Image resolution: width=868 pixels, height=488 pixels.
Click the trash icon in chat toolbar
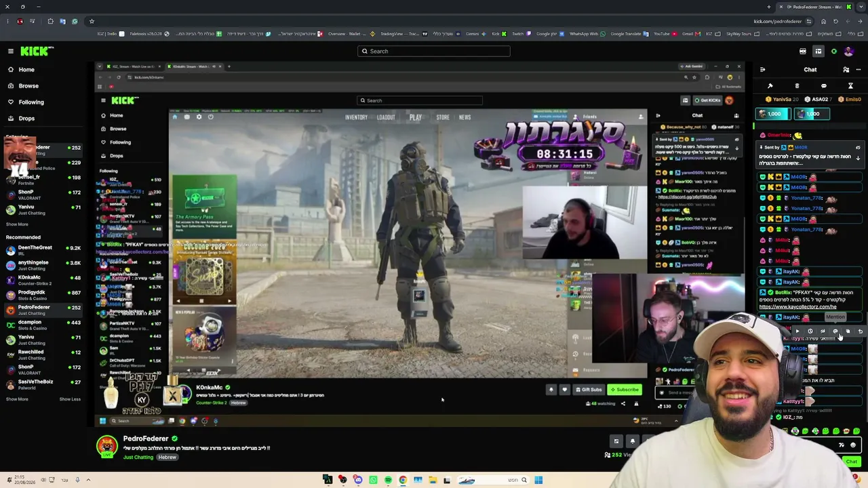click(797, 86)
